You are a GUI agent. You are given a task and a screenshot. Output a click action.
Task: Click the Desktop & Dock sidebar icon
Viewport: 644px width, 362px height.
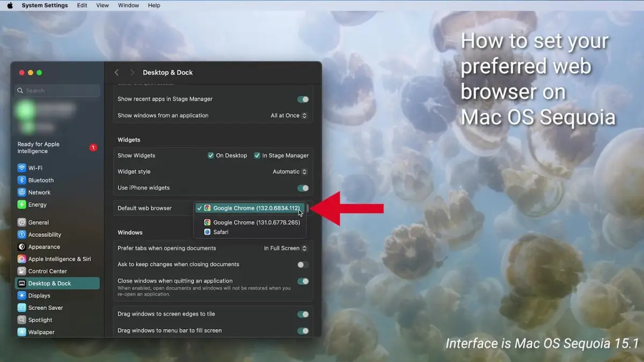(x=21, y=283)
